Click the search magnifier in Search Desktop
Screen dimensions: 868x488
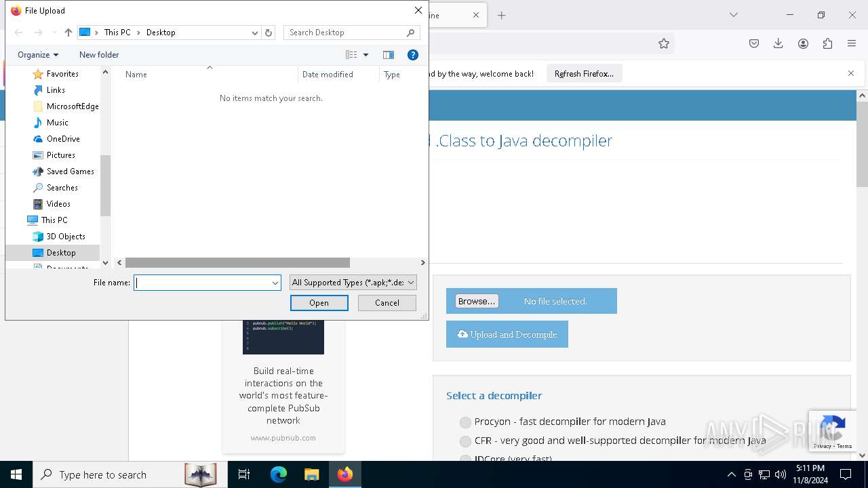pyautogui.click(x=410, y=33)
